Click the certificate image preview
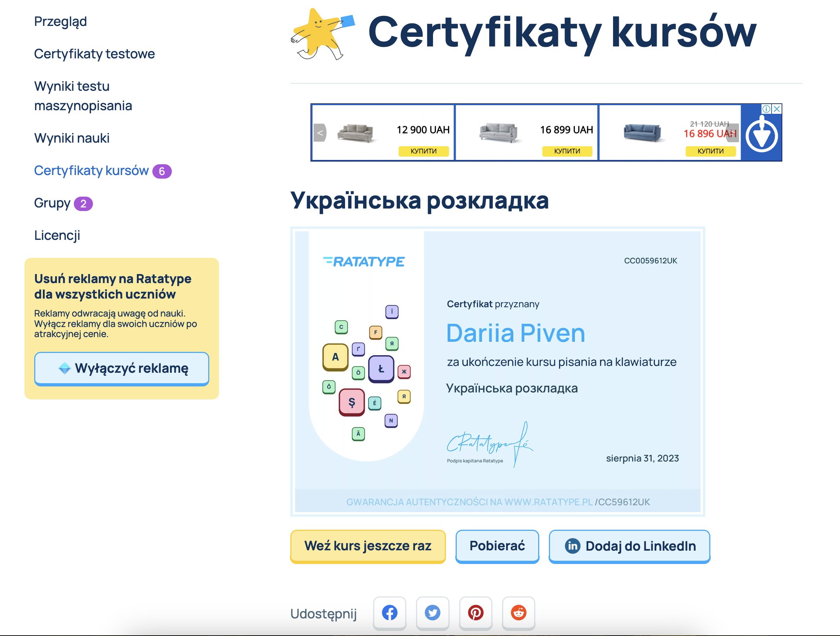 497,372
